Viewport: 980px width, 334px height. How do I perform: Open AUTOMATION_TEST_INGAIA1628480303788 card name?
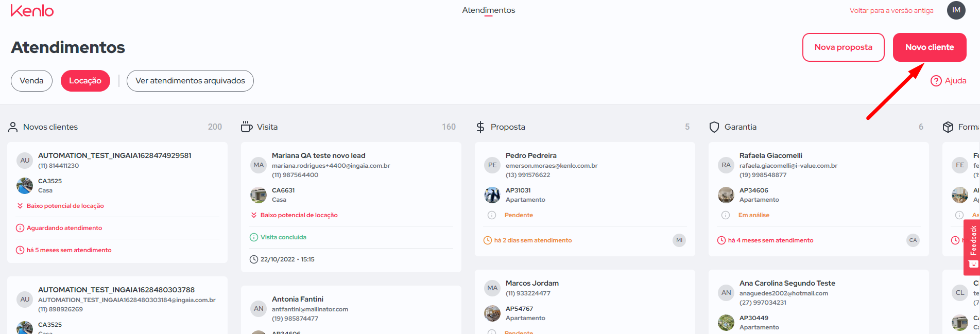(116, 290)
